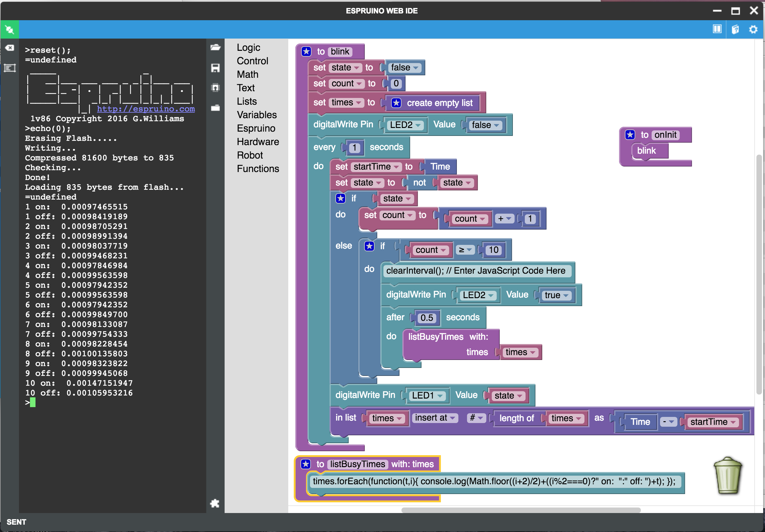The height and width of the screenshot is (532, 765).
Task: Open 'startTime' dropdown in 'Time -' block
Action: 712,422
